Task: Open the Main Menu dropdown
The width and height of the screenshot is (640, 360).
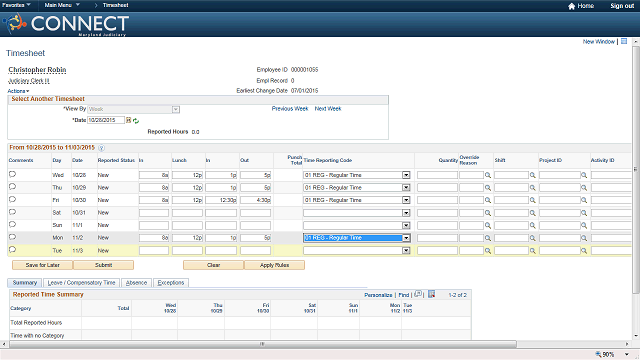Action: [x=62, y=5]
